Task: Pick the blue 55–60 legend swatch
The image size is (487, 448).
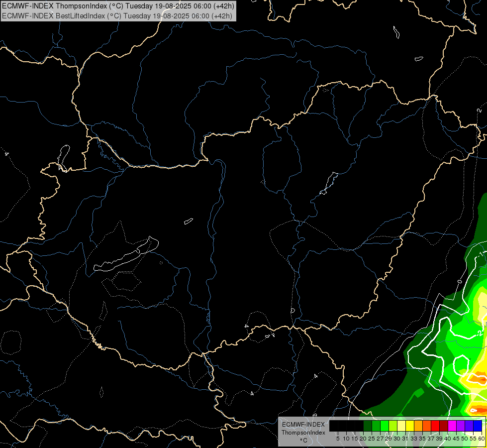Action: pyautogui.click(x=478, y=426)
